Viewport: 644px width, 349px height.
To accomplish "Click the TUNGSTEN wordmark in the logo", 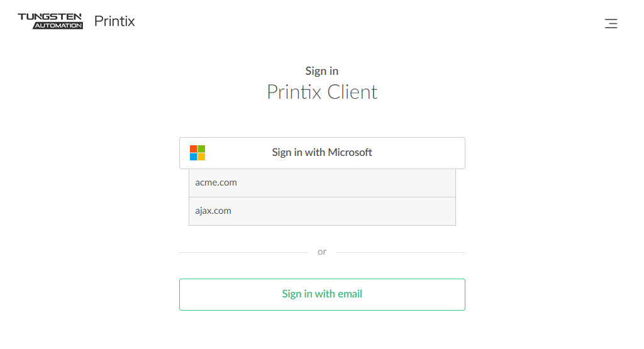I will (x=50, y=17).
